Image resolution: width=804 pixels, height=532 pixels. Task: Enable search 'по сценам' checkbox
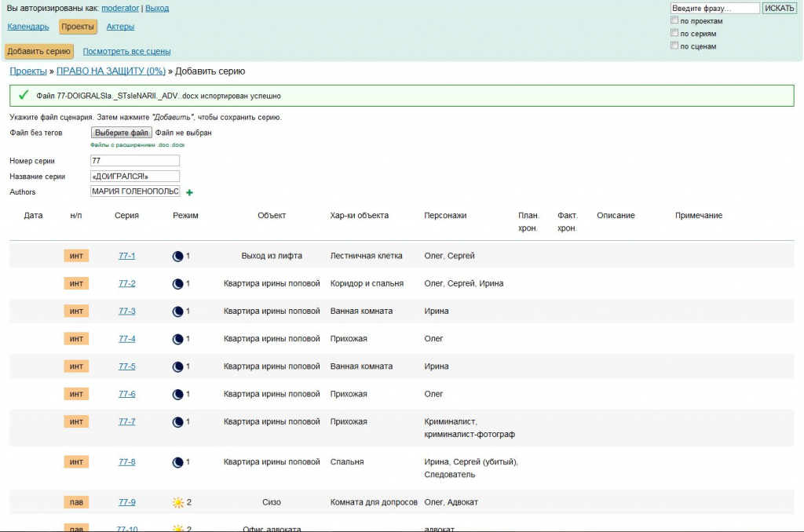pos(674,46)
